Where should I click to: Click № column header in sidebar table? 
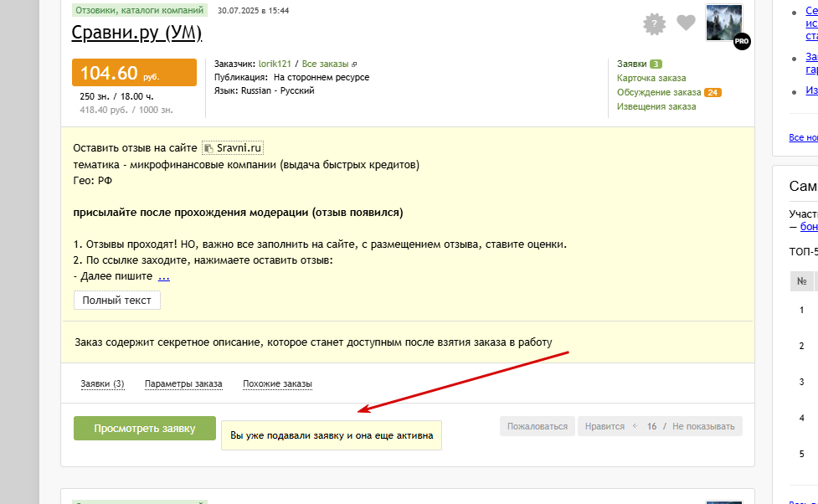(802, 281)
